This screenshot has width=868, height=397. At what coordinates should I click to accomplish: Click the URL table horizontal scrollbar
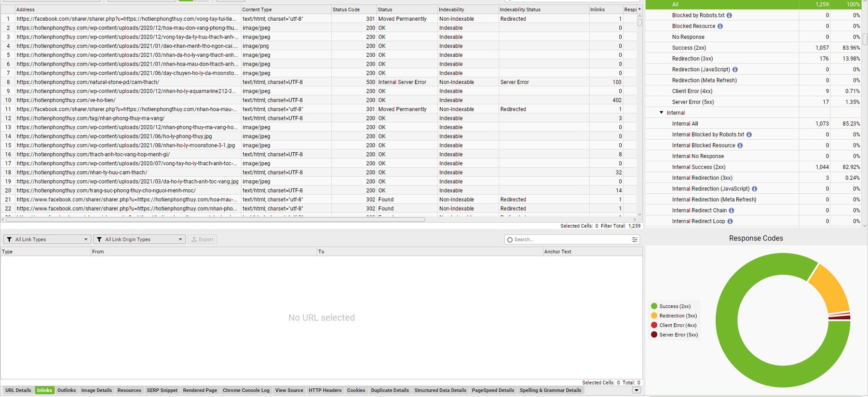click(215, 220)
